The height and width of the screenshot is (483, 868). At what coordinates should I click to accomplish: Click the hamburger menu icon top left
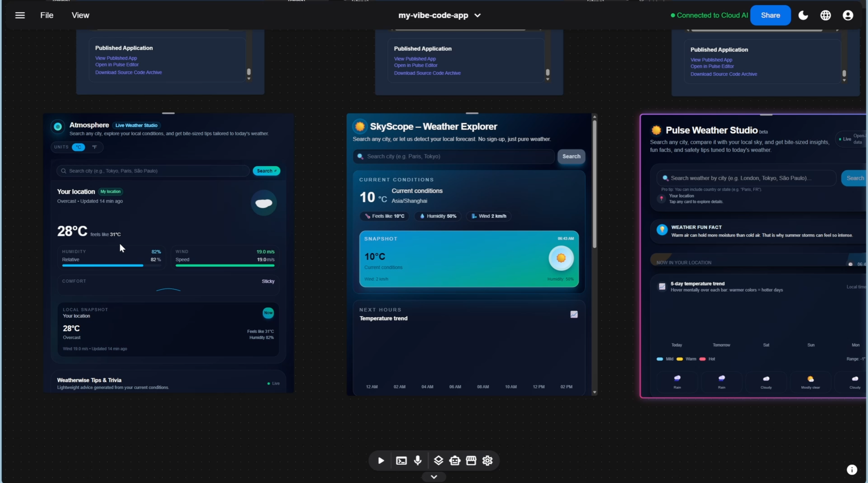point(20,15)
